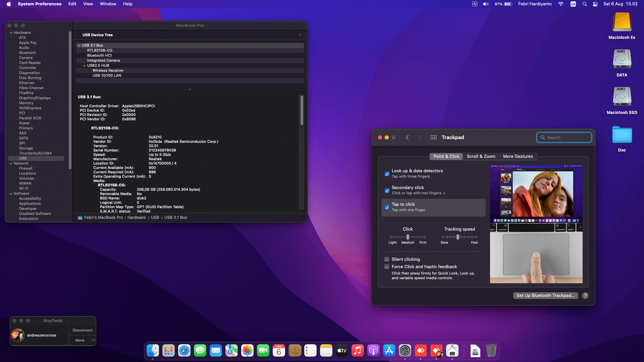Launch Photos from the Dock
The height and width of the screenshot is (362, 644).
(247, 351)
